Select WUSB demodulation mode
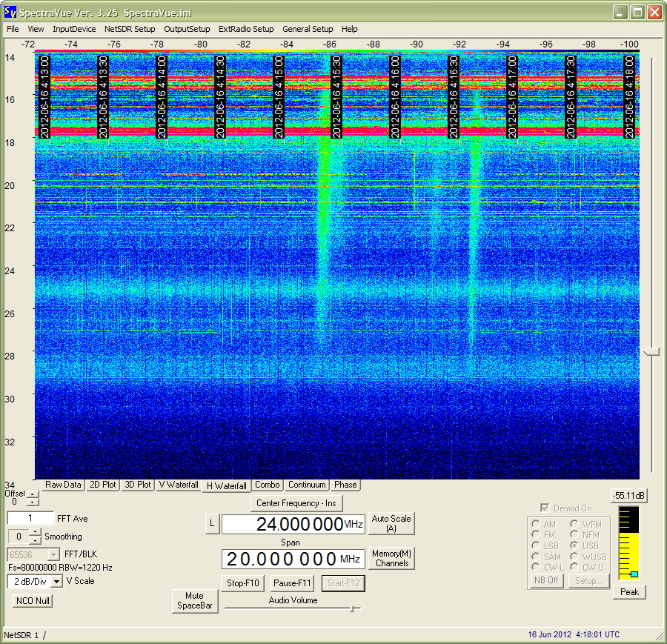The height and width of the screenshot is (644, 667). [574, 557]
